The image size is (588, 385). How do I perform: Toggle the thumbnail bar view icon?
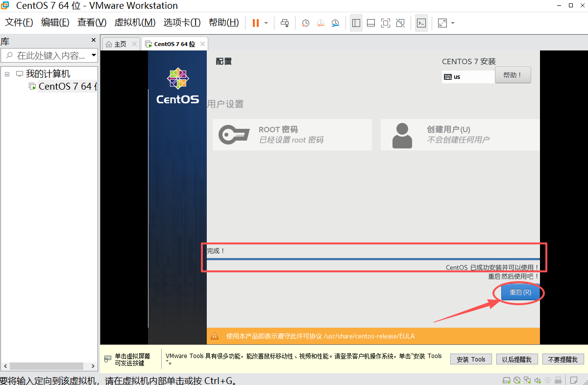371,23
